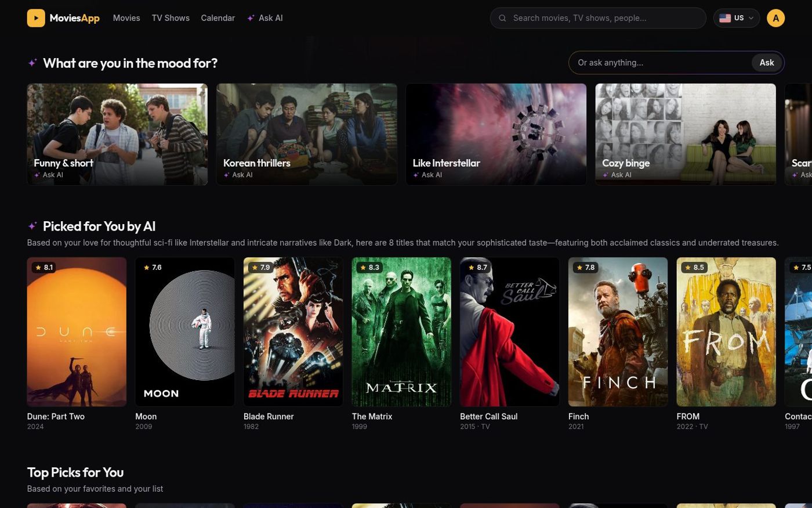This screenshot has width=812, height=508.
Task: Click the search magnifier icon
Action: pyautogui.click(x=503, y=18)
